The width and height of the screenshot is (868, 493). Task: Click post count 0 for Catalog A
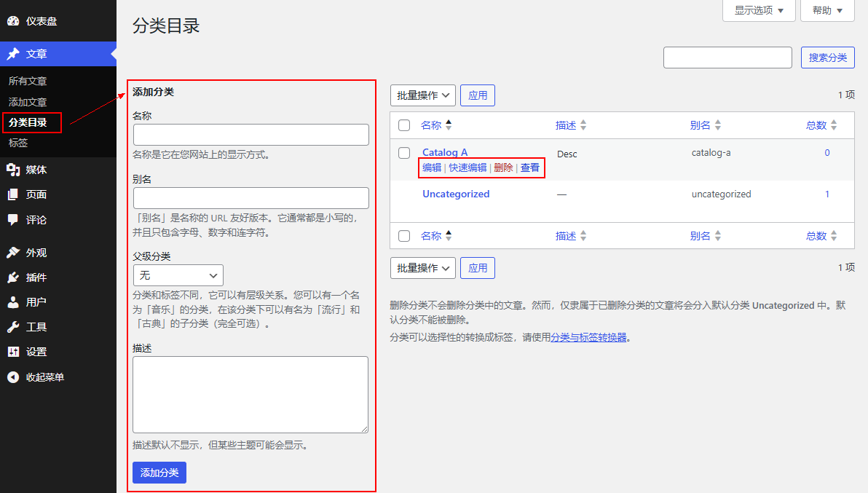click(x=827, y=153)
